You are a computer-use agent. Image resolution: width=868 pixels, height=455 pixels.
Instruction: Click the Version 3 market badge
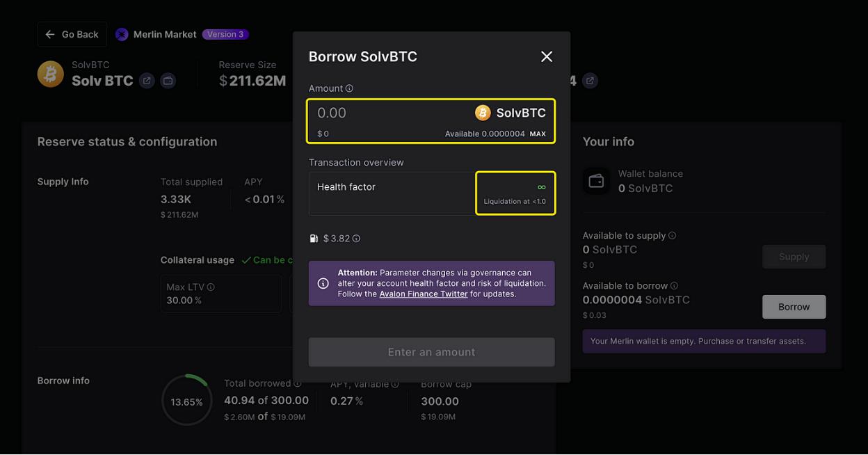tap(225, 34)
